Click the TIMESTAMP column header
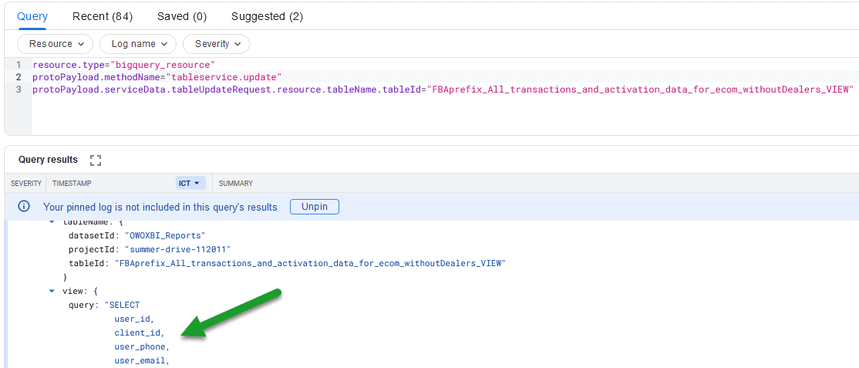Viewport: 859px width, 368px height. [x=72, y=183]
